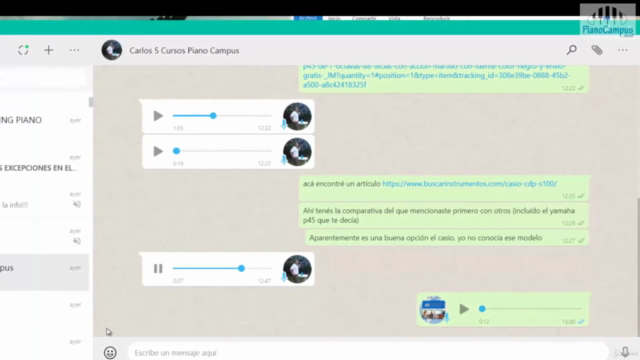Open the long product link with tracking_id
The height and width of the screenshot is (360, 640).
tap(436, 76)
